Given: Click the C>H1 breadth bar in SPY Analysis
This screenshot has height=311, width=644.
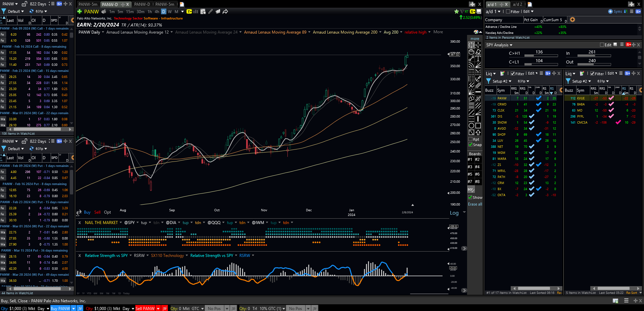Looking at the screenshot, I should [541, 55].
